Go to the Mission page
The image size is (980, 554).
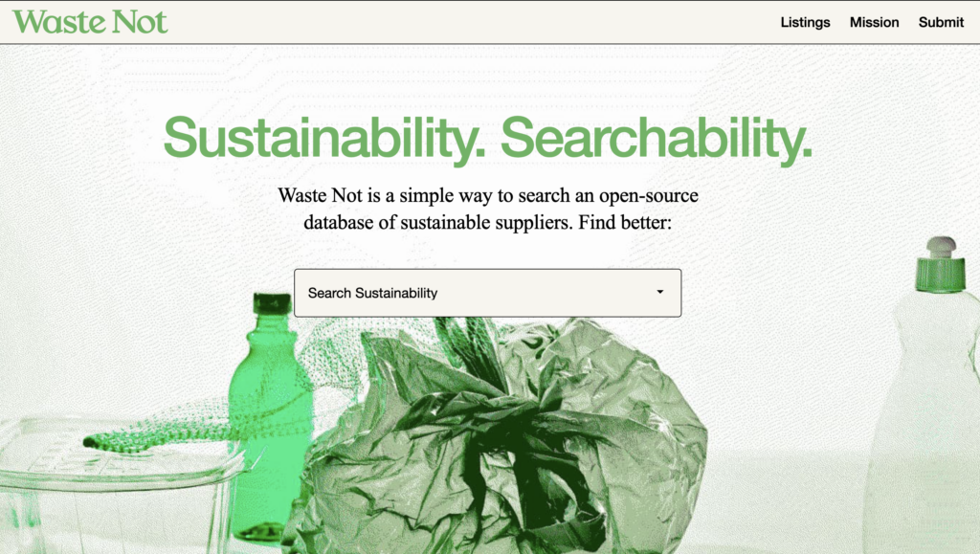(874, 22)
